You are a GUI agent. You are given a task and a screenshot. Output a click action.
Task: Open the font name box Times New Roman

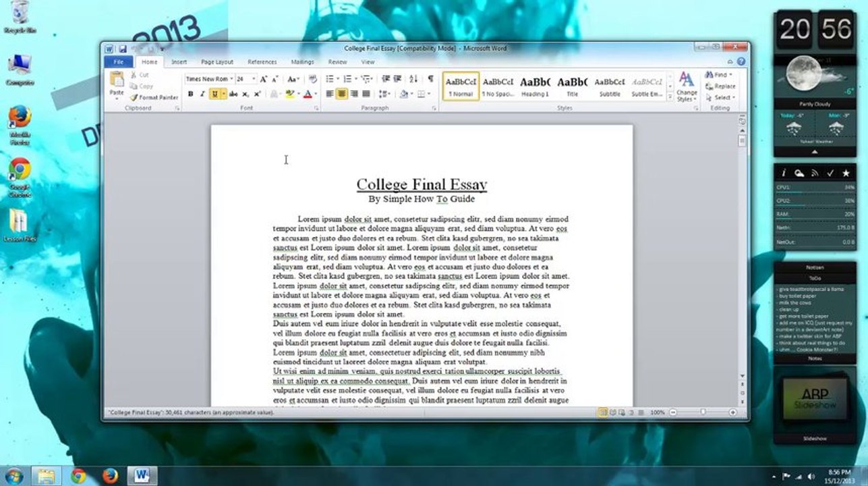[209, 79]
